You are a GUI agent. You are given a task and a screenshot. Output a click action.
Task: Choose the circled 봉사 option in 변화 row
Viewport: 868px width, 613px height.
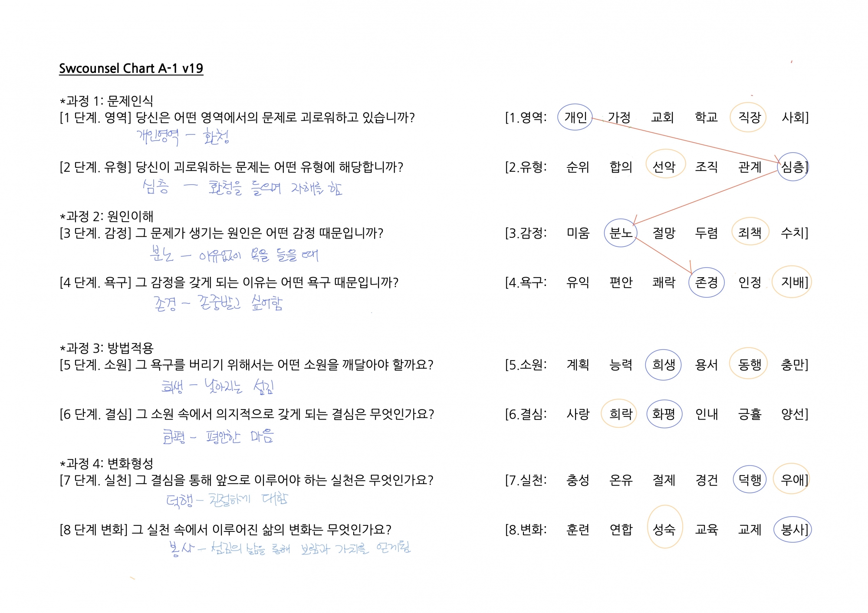(792, 530)
